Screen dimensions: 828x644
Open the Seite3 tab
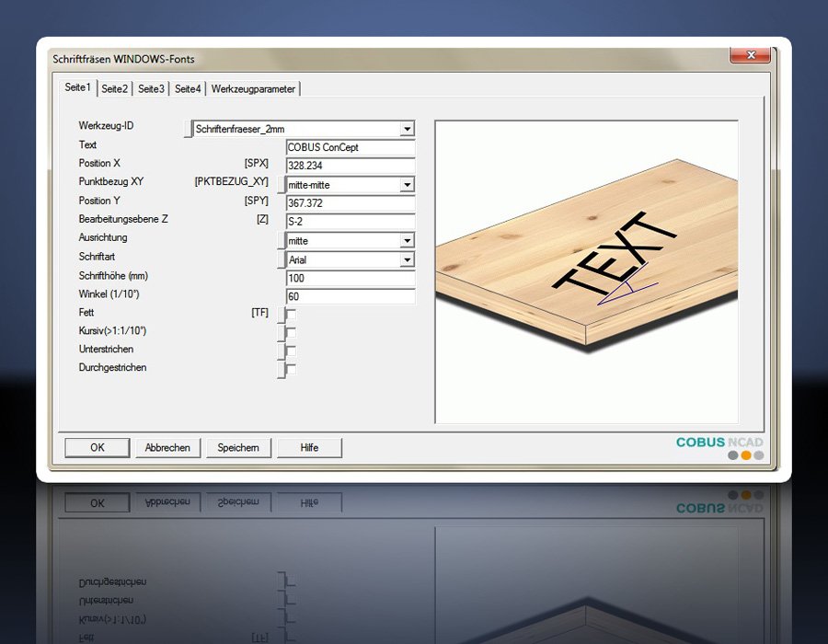(x=151, y=88)
